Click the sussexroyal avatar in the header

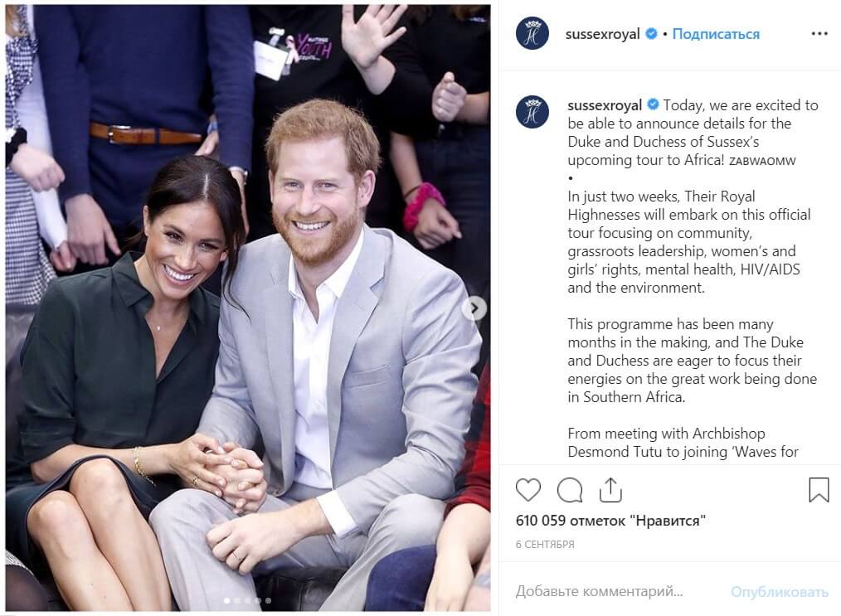pyautogui.click(x=532, y=33)
